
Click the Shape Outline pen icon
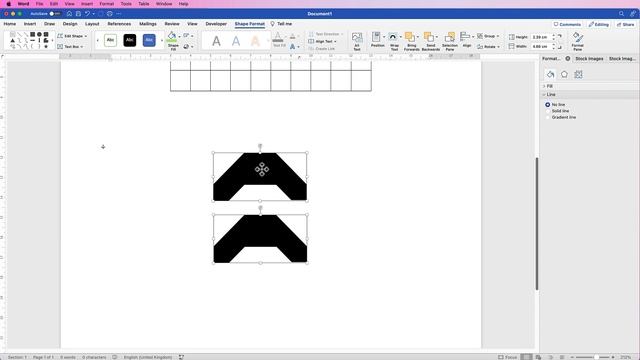coord(187,36)
